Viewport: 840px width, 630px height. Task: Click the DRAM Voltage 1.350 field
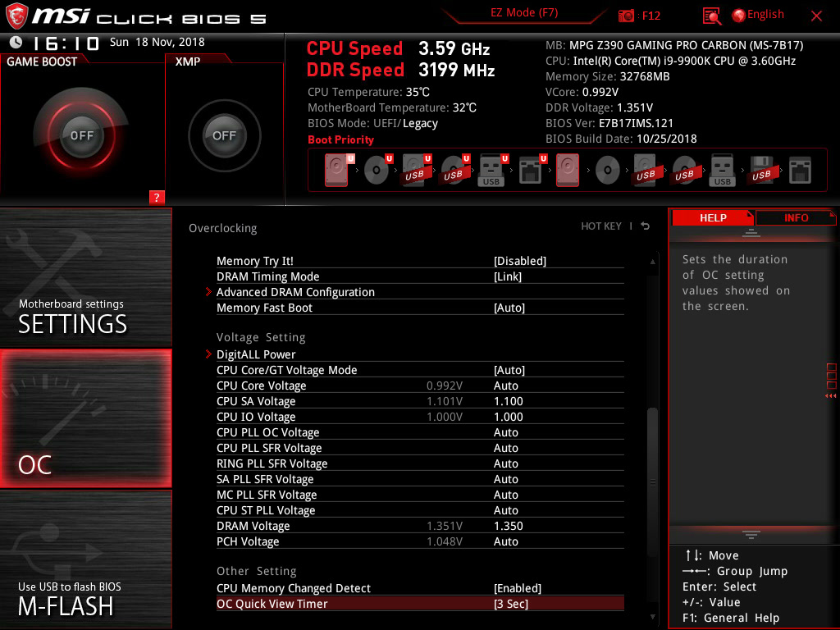508,526
